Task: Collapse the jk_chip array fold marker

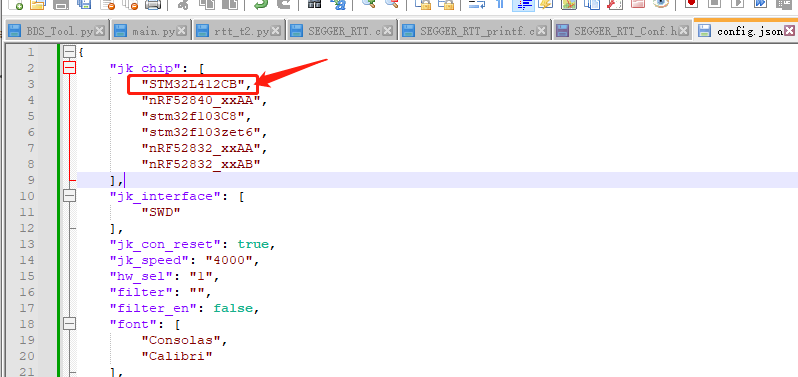Action: [x=69, y=68]
